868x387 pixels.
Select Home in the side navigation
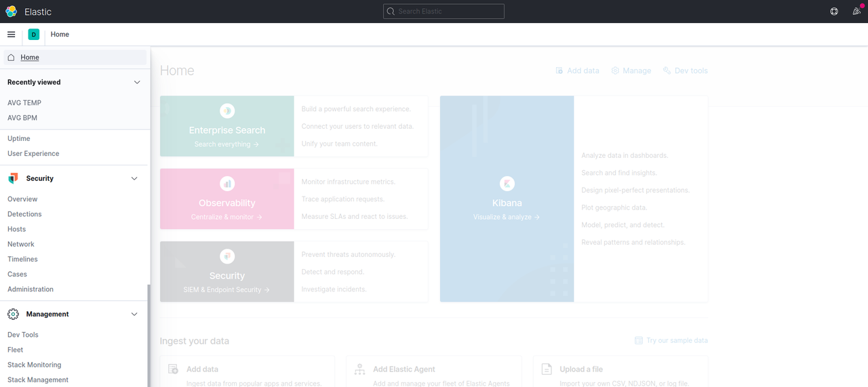(x=75, y=58)
